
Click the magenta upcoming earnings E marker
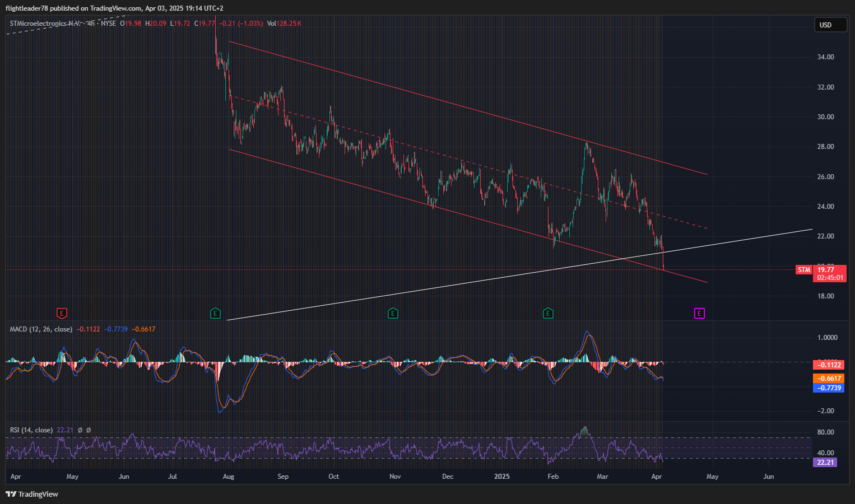click(699, 313)
